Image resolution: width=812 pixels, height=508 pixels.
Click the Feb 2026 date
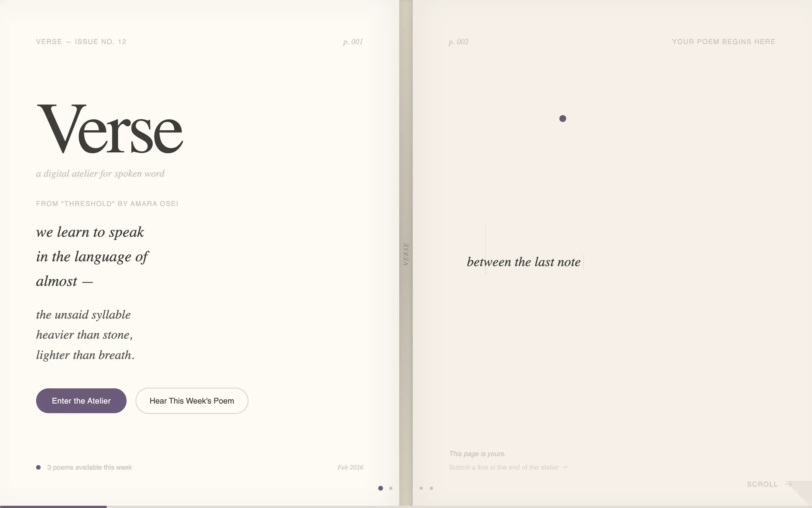coord(350,467)
